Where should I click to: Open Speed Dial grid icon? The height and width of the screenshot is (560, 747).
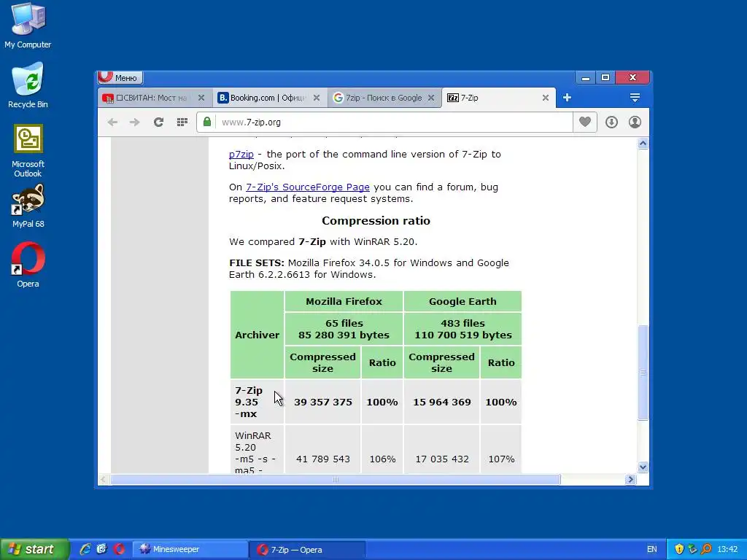click(182, 122)
